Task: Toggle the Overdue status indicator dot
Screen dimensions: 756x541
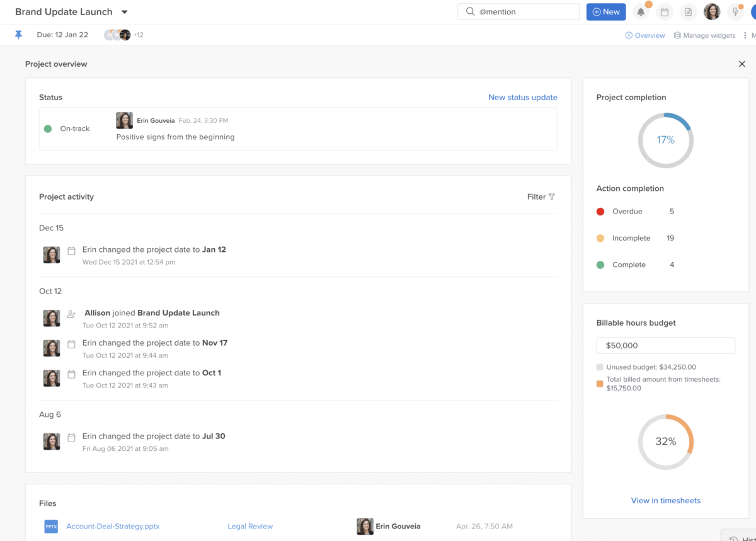Action: click(600, 212)
